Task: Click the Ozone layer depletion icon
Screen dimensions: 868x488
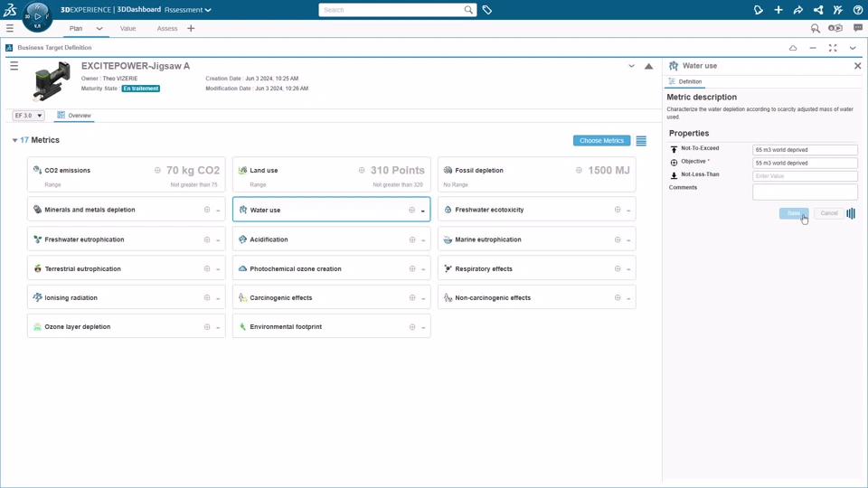Action: (x=37, y=326)
